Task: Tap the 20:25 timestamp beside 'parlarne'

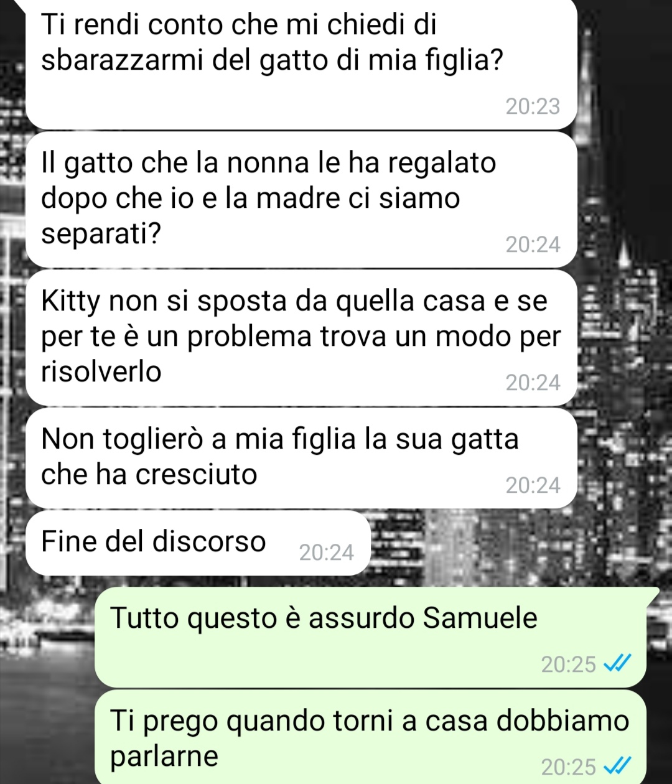Action: click(569, 767)
